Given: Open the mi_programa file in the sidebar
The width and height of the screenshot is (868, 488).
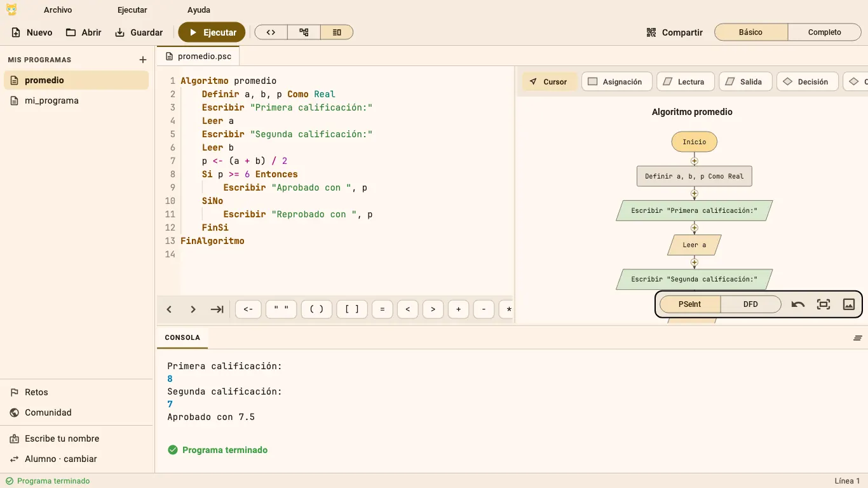Looking at the screenshot, I should pos(76,100).
